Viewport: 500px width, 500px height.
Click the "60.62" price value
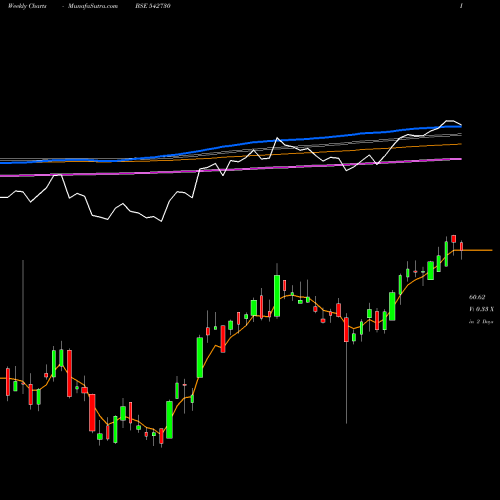click(x=477, y=297)
